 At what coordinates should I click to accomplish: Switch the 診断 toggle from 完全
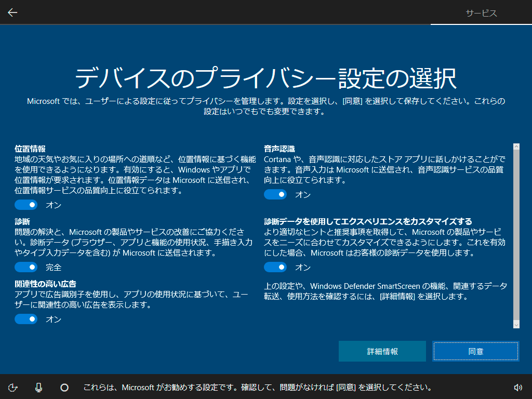coord(26,267)
